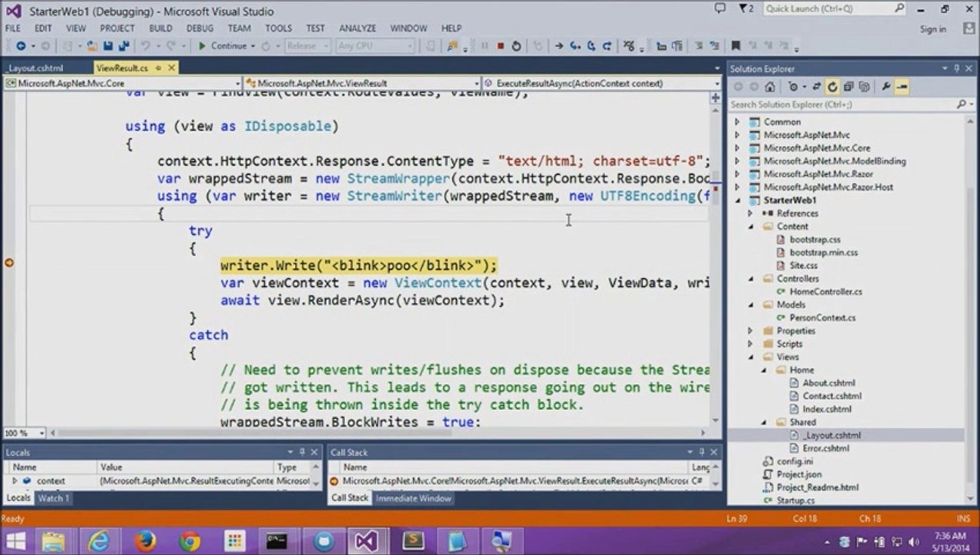Image resolution: width=980 pixels, height=555 pixels.
Task: Click the Open File folder icon
Action: click(x=92, y=45)
